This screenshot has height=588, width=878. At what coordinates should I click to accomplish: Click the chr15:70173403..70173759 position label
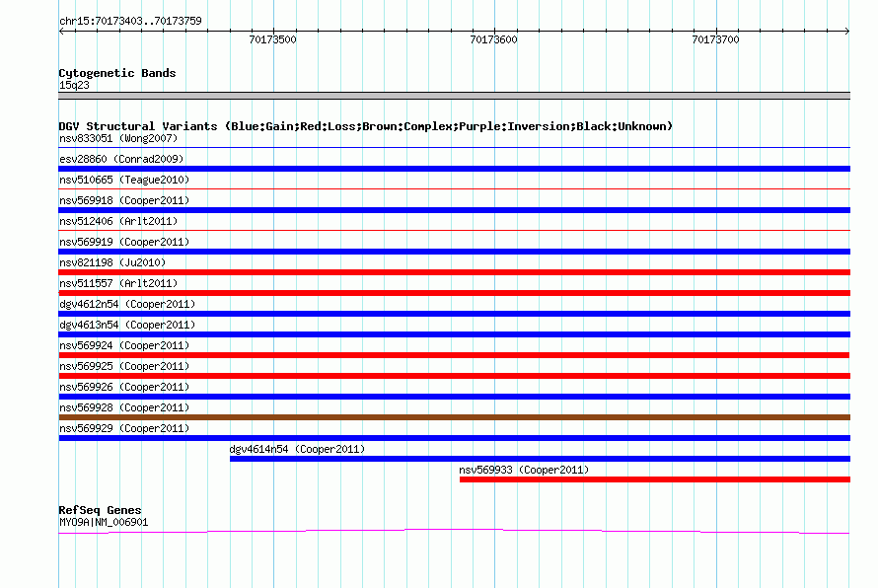(130, 21)
